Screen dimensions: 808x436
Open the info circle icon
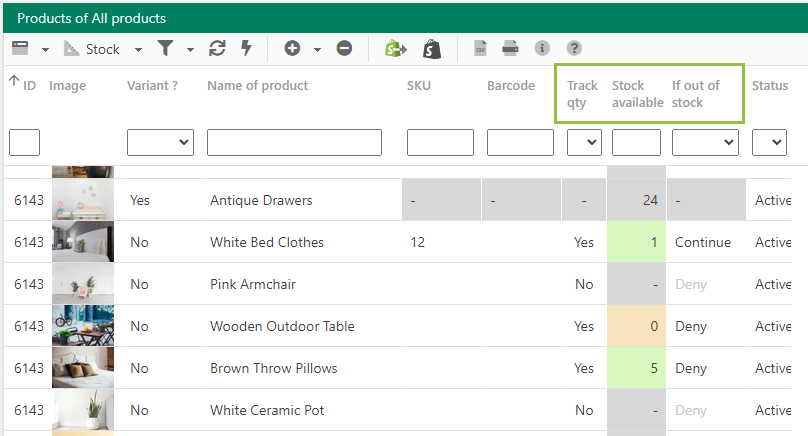(x=542, y=48)
